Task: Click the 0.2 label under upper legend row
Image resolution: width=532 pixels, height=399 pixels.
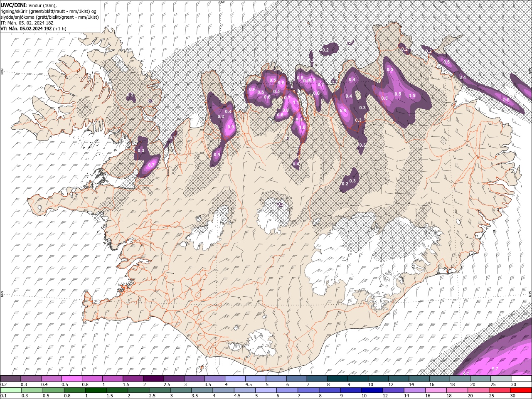Action: (3, 384)
